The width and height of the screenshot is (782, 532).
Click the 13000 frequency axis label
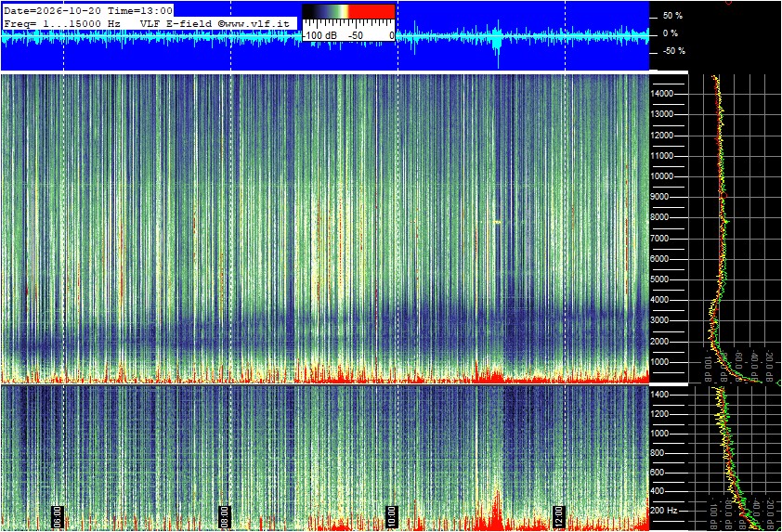coord(662,114)
